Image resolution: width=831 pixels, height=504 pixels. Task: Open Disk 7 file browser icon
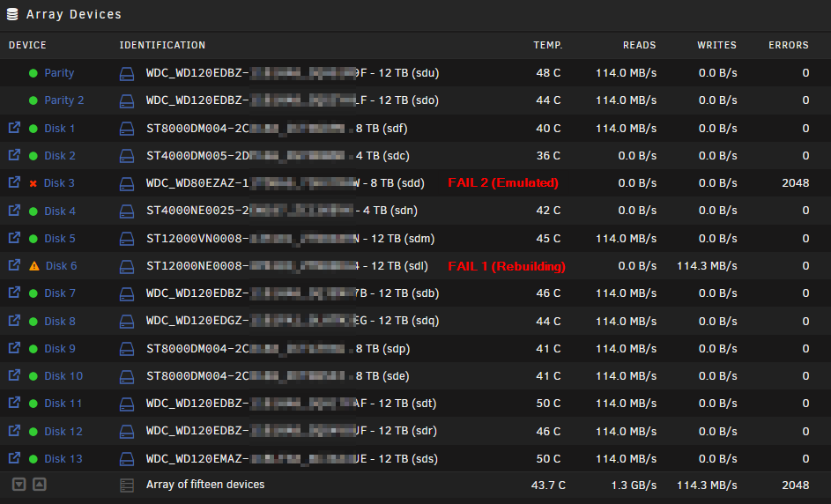[x=14, y=293]
